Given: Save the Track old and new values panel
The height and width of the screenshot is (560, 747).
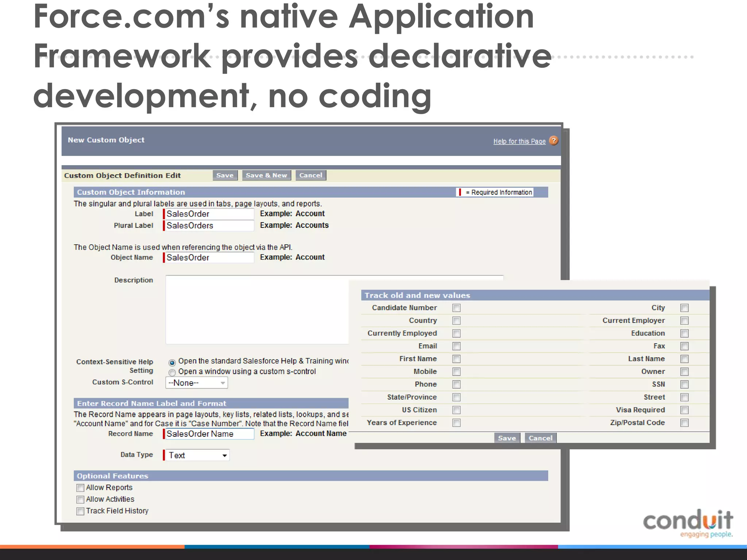Looking at the screenshot, I should (507, 438).
